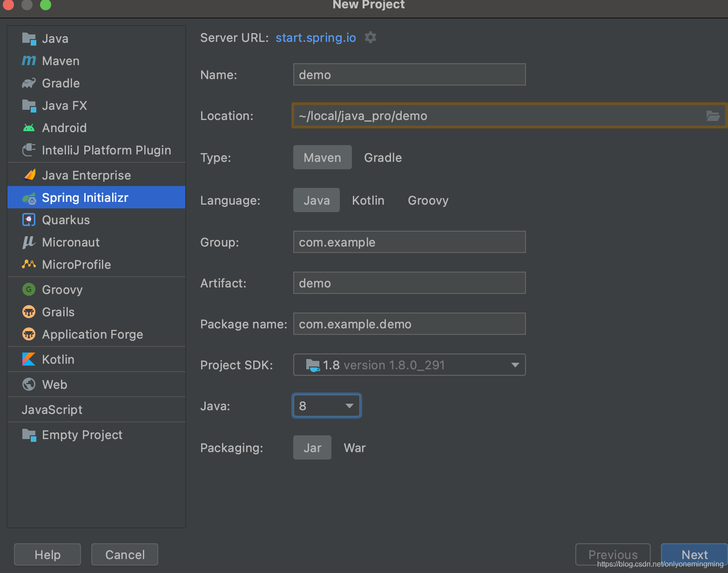Select the IntelliJ Platform Plugin entry
The height and width of the screenshot is (573, 728).
tap(96, 150)
